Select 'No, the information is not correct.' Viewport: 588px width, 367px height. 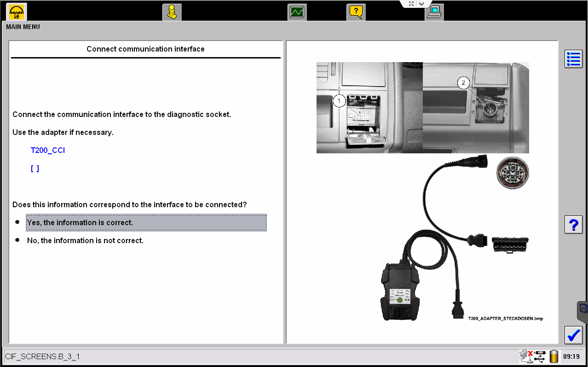click(85, 240)
